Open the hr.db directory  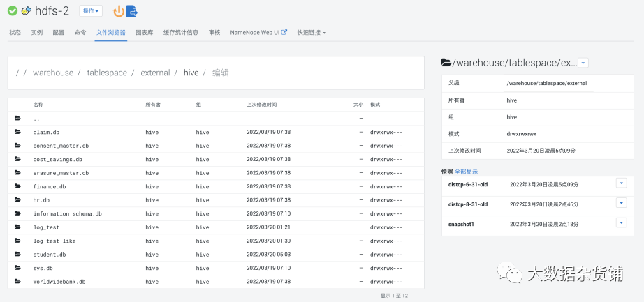41,200
